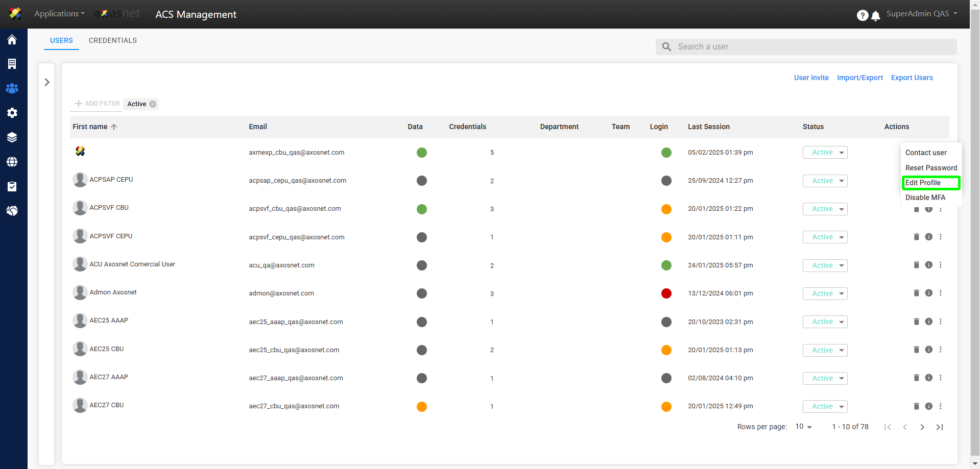This screenshot has width=980, height=469.
Task: Switch to the CREDENTIALS tab
Action: coord(113,40)
